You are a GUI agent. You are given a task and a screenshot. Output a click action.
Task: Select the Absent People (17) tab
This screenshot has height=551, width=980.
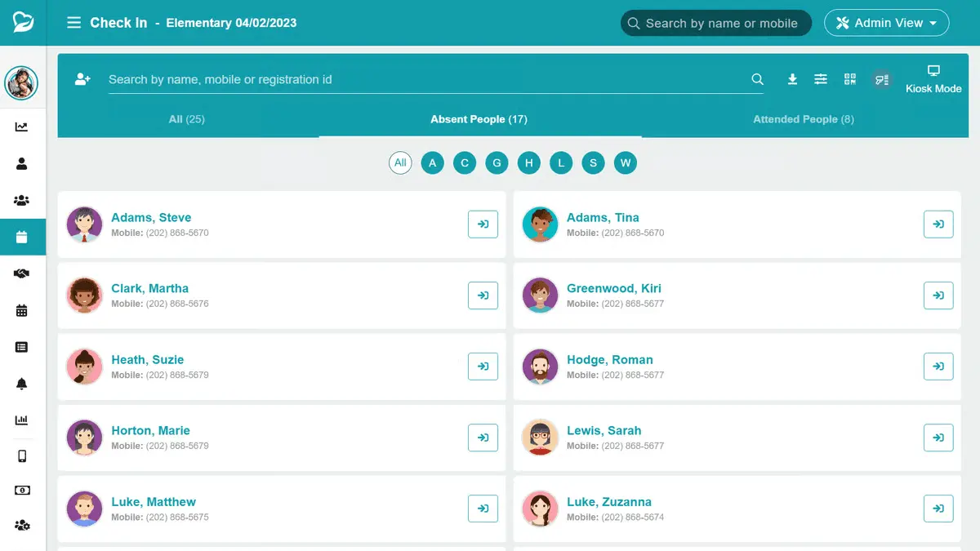point(479,119)
